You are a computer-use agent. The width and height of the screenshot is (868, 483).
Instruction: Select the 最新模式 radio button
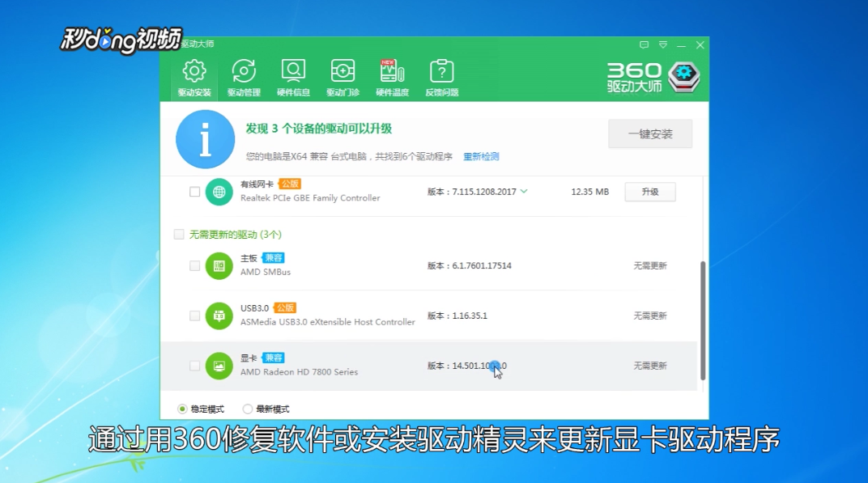pos(248,409)
